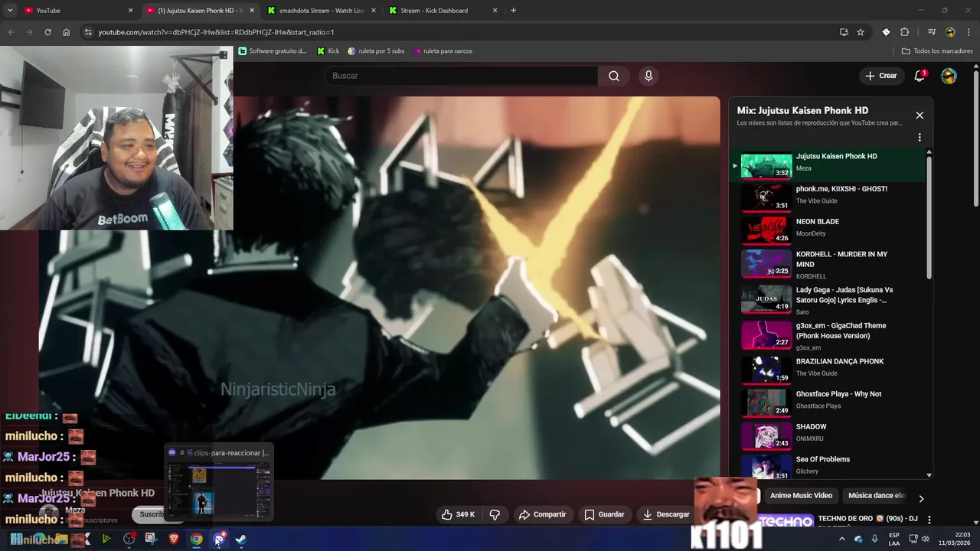The image size is (980, 551).
Task: Open Steam from taskbar
Action: tap(240, 539)
